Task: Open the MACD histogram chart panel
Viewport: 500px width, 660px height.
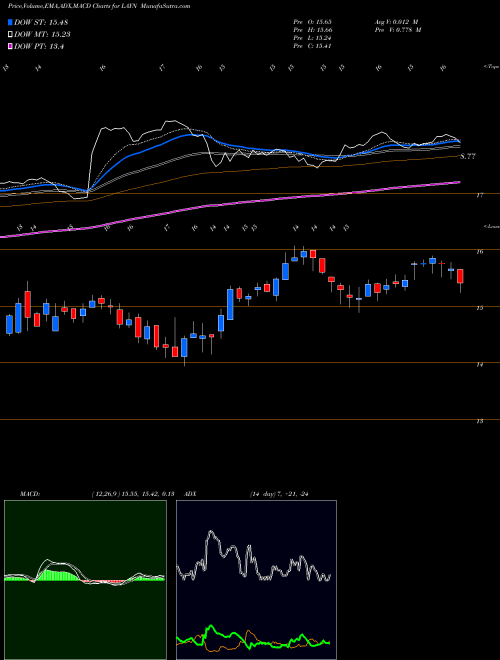Action: (x=85, y=580)
